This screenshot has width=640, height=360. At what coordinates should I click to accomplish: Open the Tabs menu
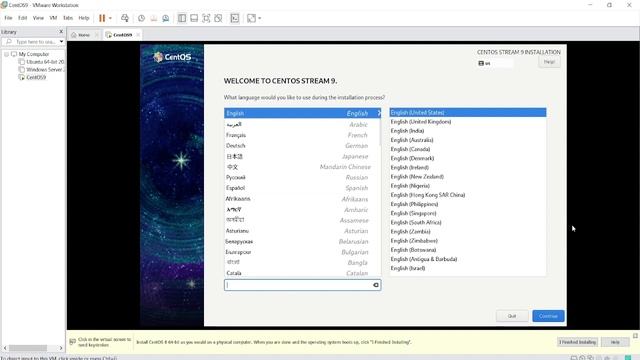(68, 18)
